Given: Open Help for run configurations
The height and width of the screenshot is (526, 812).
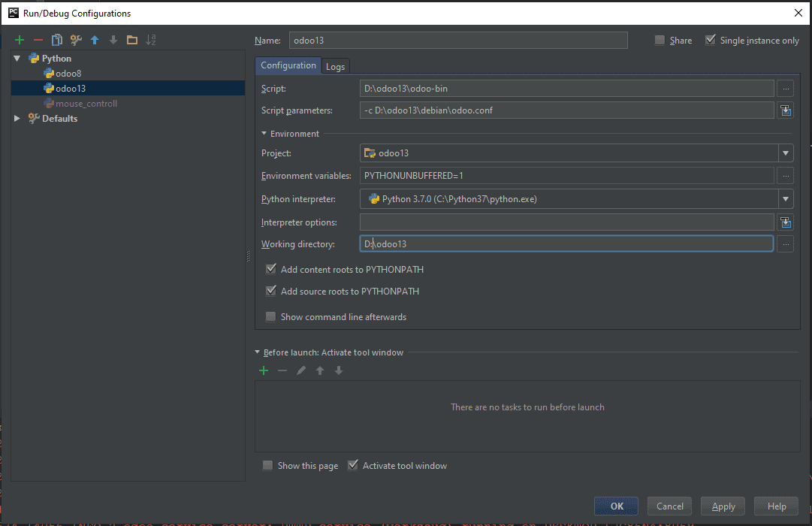Looking at the screenshot, I should click(x=776, y=506).
